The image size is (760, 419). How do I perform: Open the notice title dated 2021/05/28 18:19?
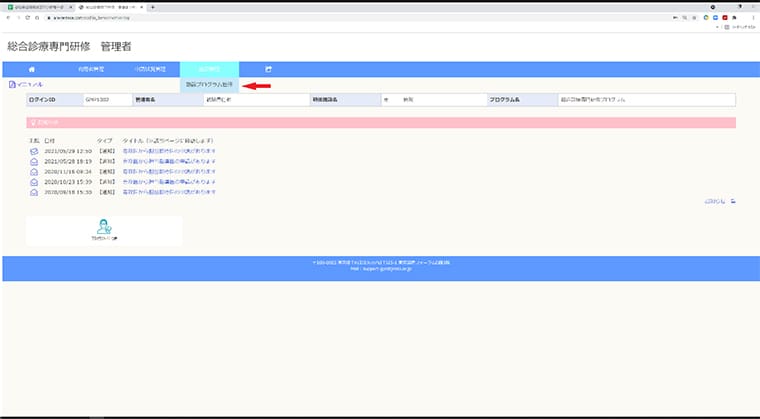[x=169, y=161]
